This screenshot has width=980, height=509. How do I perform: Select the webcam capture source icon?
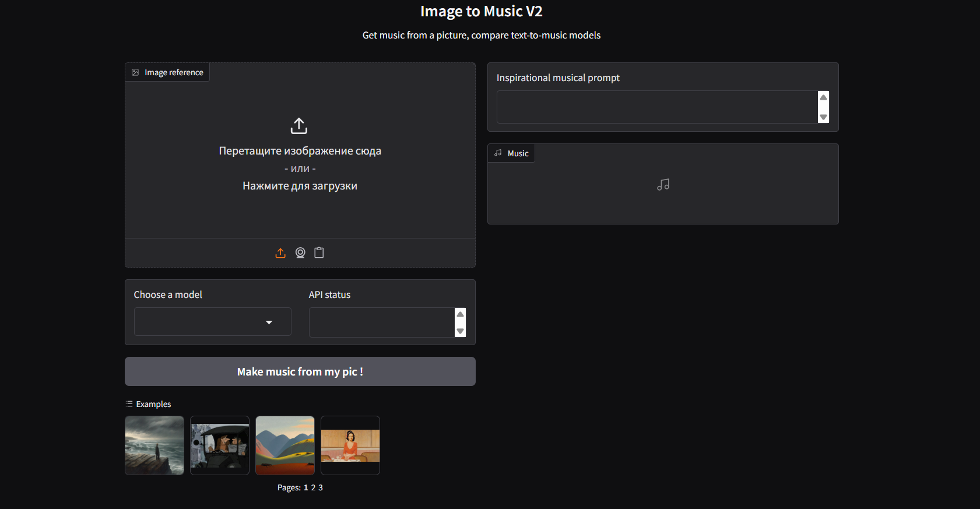[x=300, y=253]
